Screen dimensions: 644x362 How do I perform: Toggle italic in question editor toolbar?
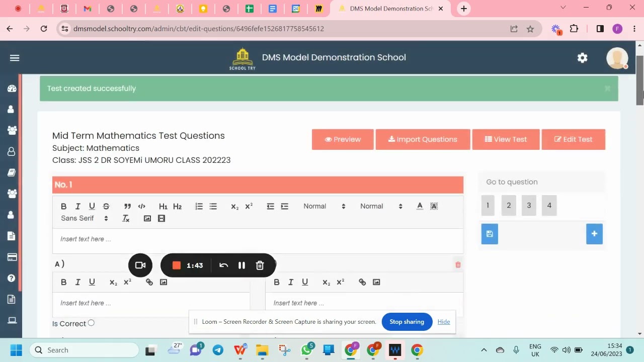[x=77, y=206]
